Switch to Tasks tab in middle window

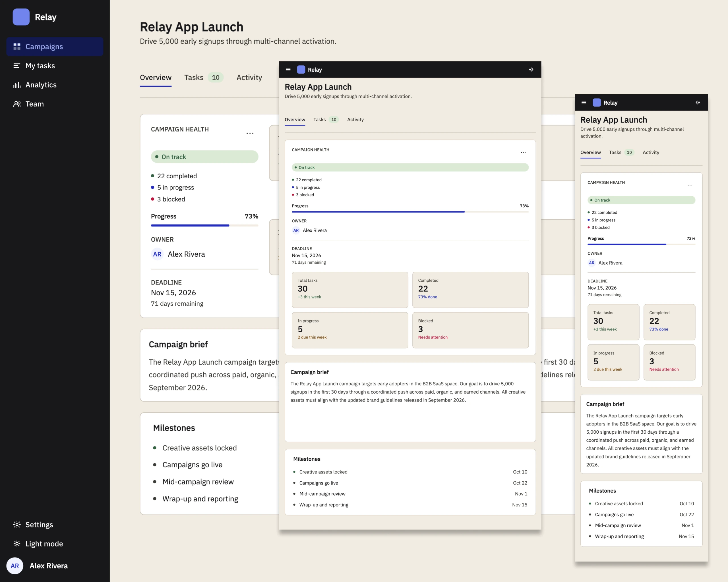[x=326, y=119]
